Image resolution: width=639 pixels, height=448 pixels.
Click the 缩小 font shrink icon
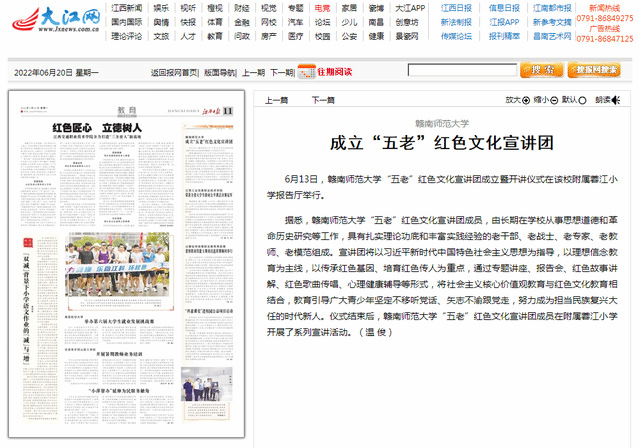(x=552, y=100)
